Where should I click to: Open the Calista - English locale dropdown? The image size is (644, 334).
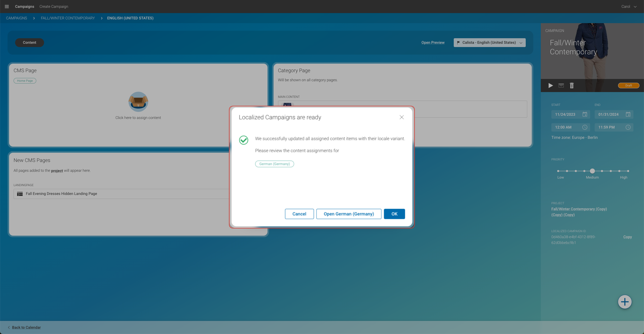coord(489,43)
